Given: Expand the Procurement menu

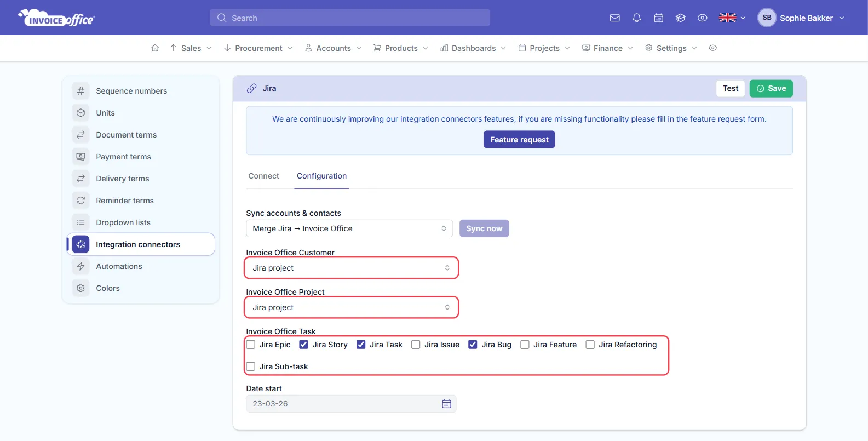Looking at the screenshot, I should coord(258,48).
